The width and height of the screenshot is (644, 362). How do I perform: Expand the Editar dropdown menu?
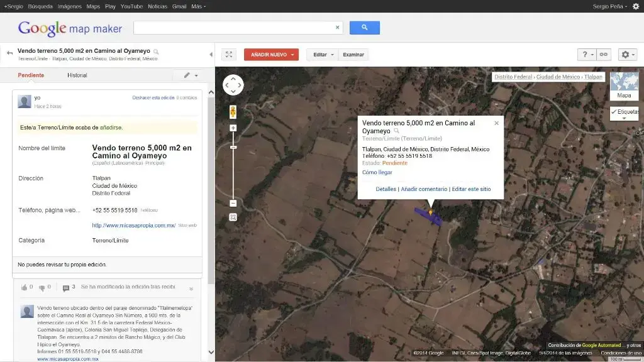[323, 55]
